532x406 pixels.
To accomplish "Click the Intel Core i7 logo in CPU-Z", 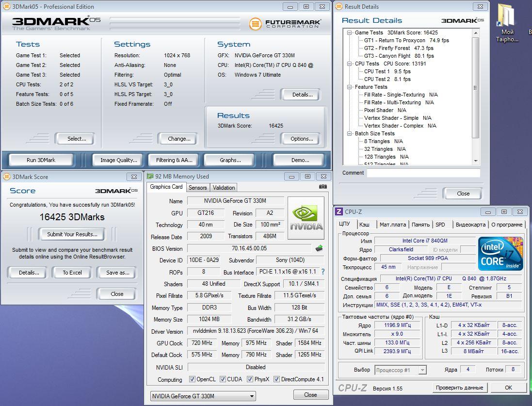I will coord(501,254).
